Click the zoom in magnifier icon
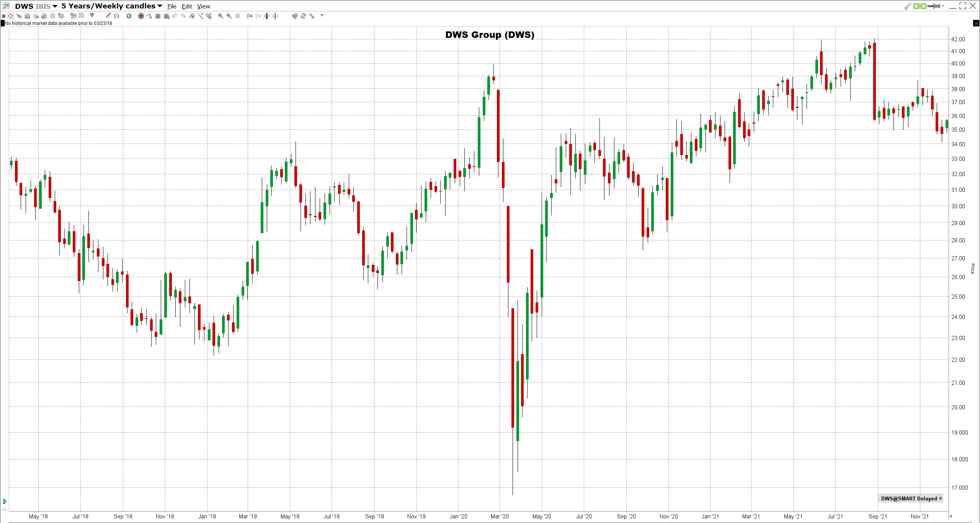 click(x=220, y=16)
